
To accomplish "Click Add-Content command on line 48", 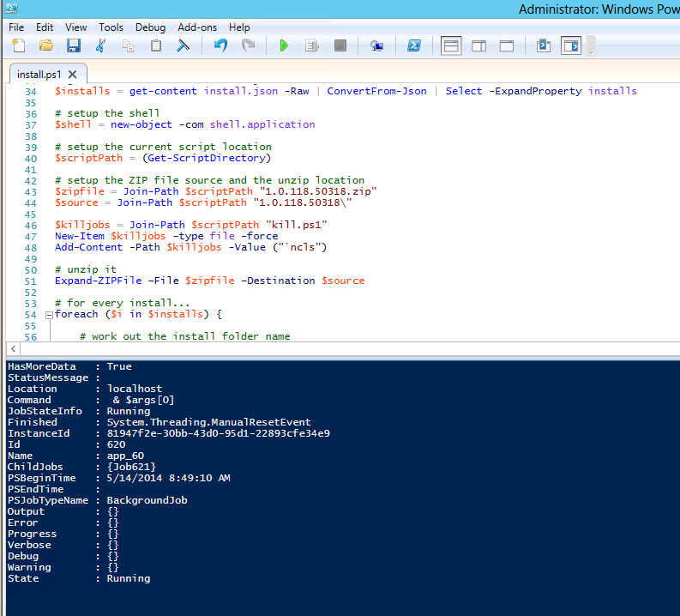I will pos(89,247).
